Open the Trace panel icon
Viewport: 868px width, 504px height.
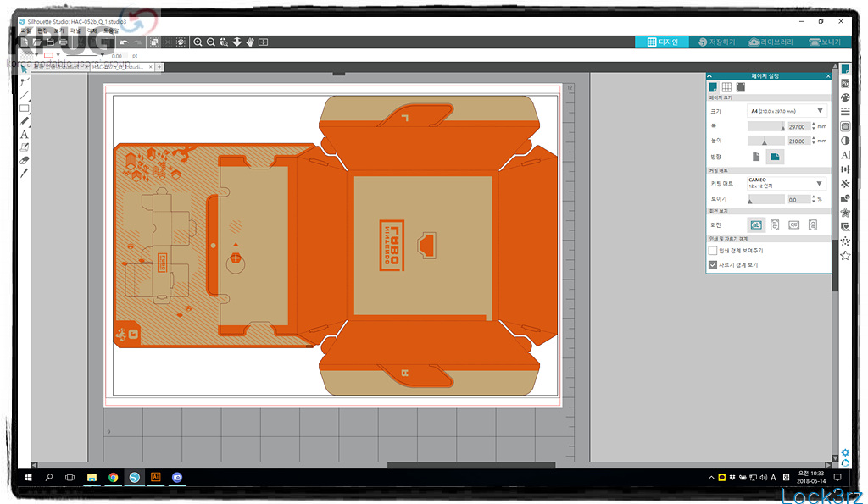click(845, 126)
